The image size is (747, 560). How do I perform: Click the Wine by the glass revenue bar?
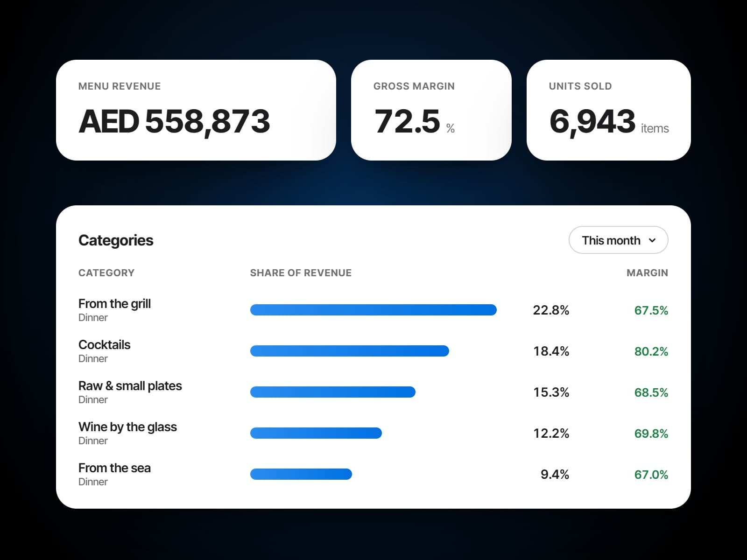316,433
